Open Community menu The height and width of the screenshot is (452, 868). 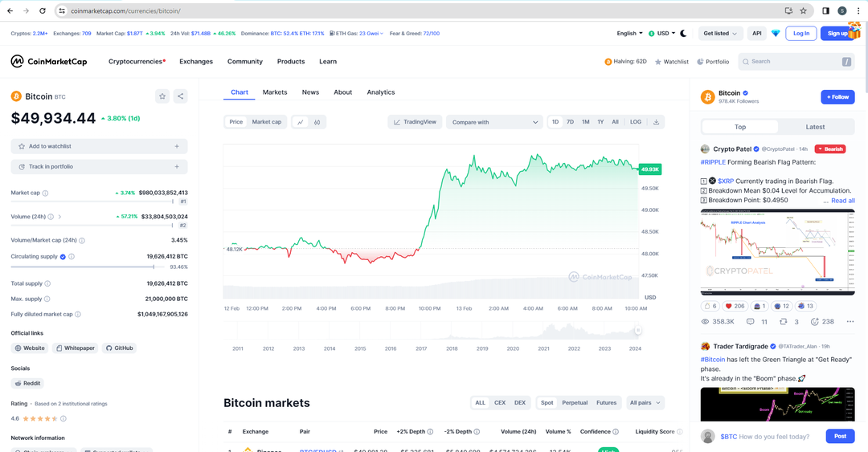click(x=244, y=61)
